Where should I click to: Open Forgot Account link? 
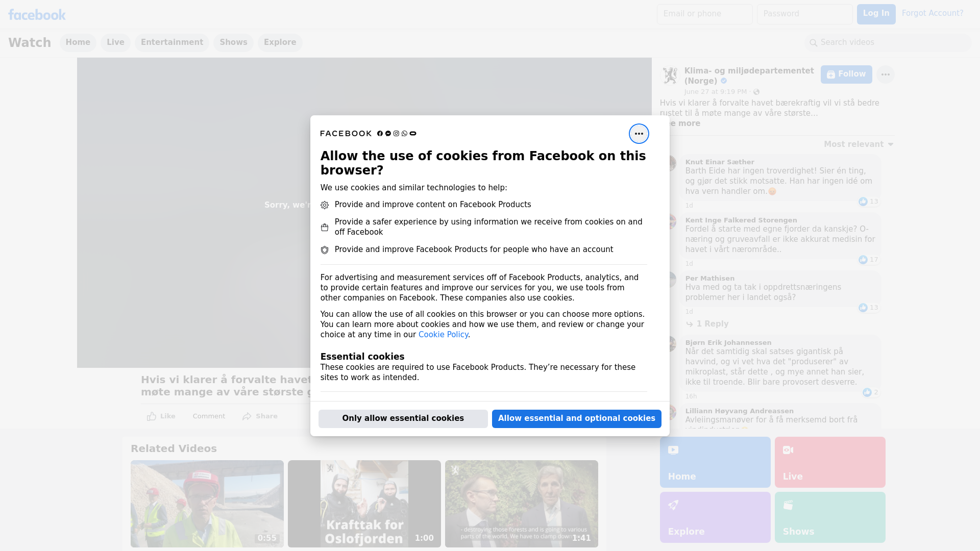pos(932,13)
